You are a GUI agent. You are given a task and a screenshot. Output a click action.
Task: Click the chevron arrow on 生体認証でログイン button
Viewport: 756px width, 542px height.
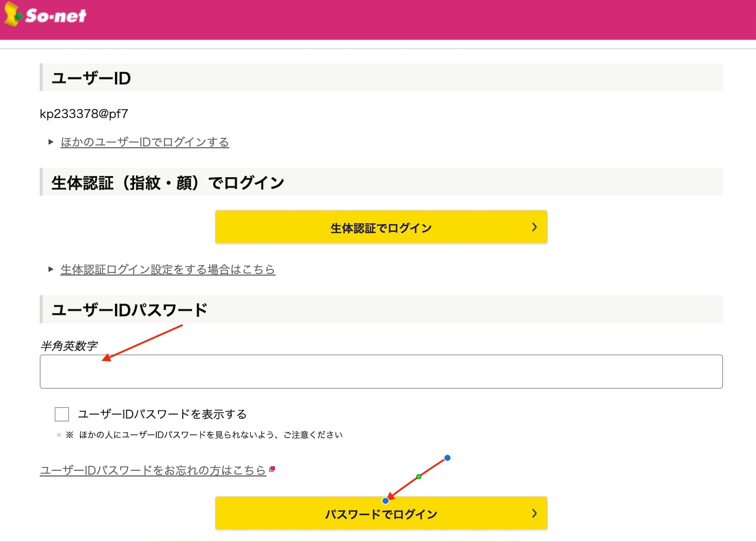point(534,227)
